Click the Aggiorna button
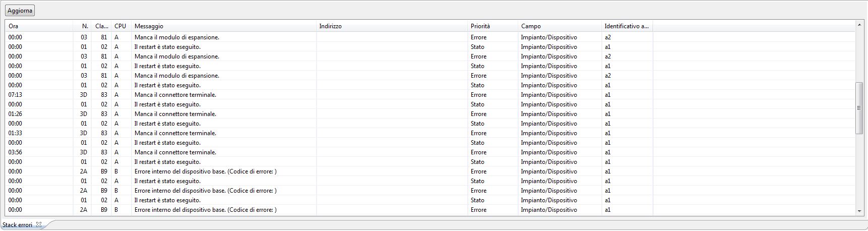Image resolution: width=868 pixels, height=231 pixels. click(20, 11)
